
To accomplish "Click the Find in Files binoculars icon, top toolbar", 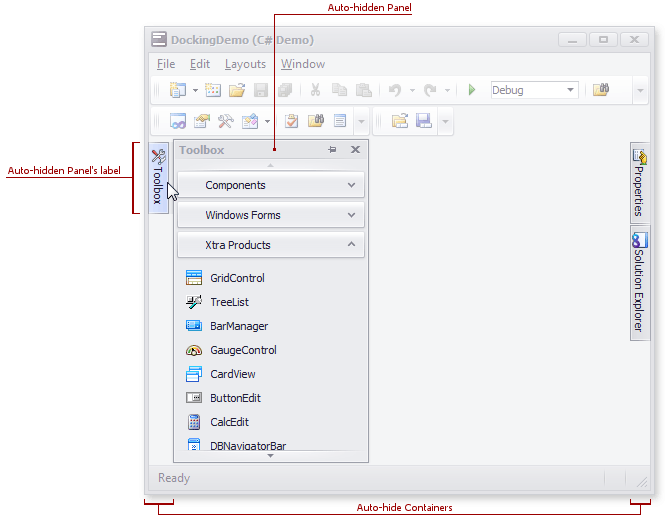I will (x=601, y=90).
